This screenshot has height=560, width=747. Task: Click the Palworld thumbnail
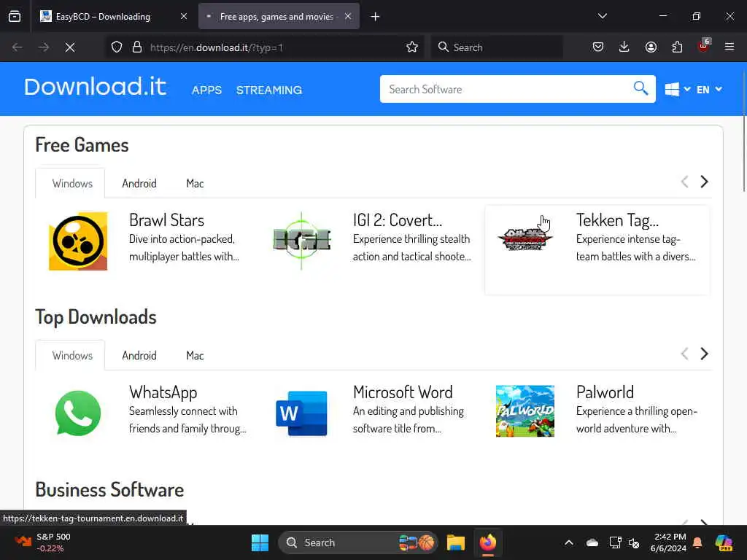(525, 411)
